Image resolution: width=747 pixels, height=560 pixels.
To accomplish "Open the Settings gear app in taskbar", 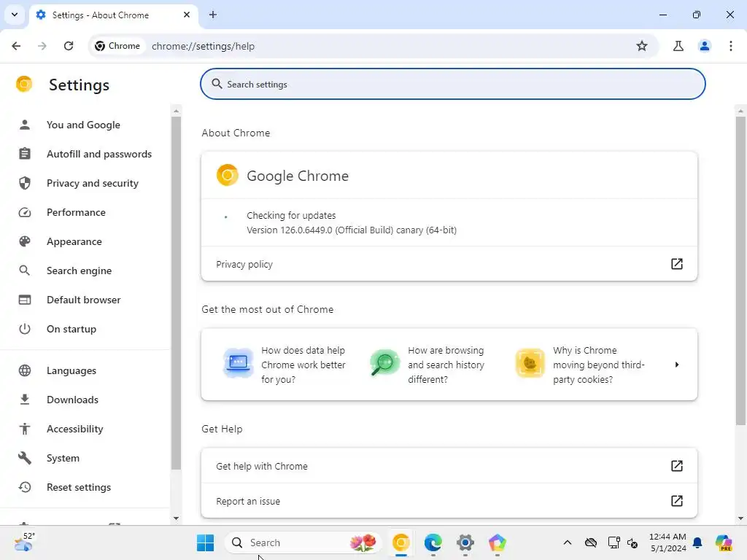I will 465,542.
